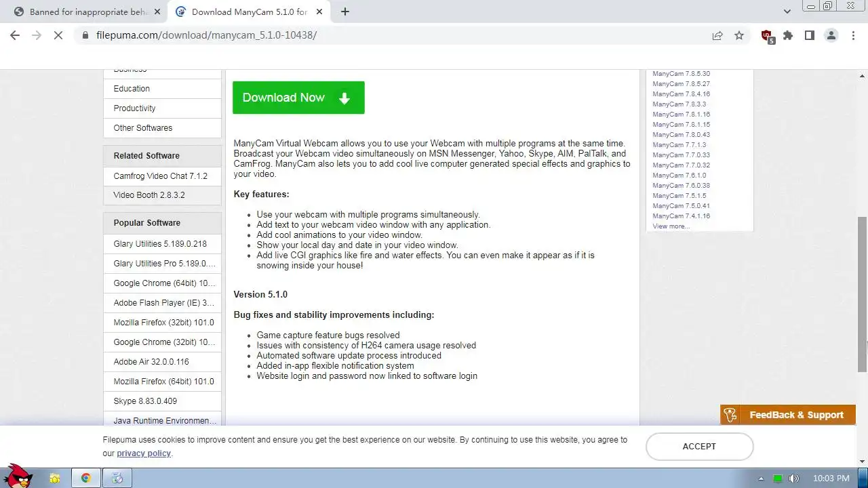This screenshot has width=868, height=488.
Task: Toggle the browser side panel
Action: click(809, 35)
